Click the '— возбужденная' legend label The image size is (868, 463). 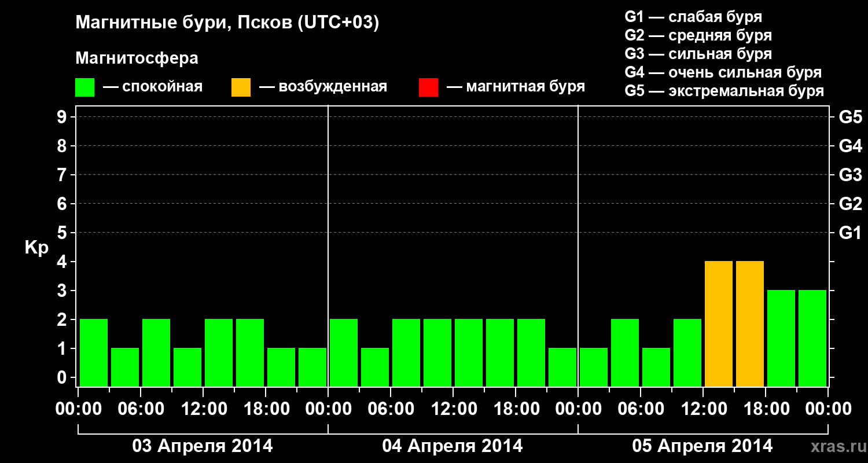pyautogui.click(x=323, y=87)
